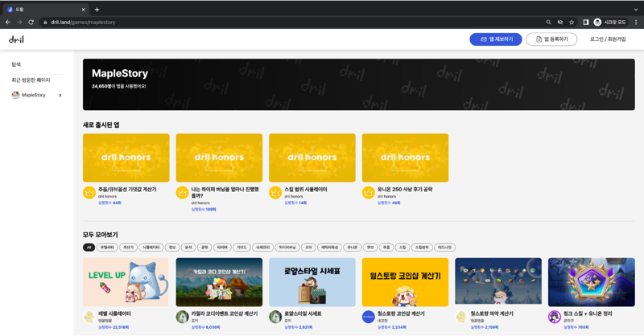Select the 공략 filter chip
This screenshot has width=644, height=336.
click(x=204, y=248)
